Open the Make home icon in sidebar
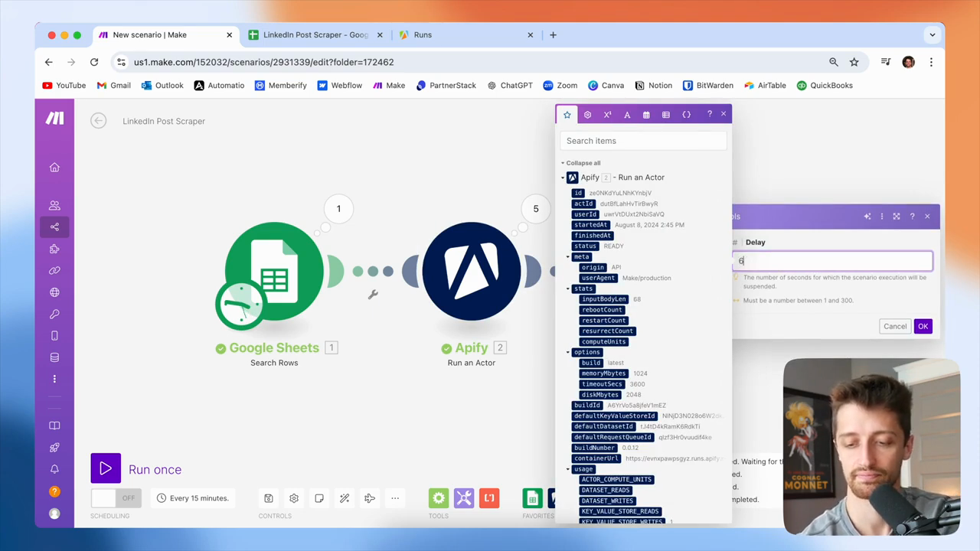The width and height of the screenshot is (980, 551). [54, 168]
